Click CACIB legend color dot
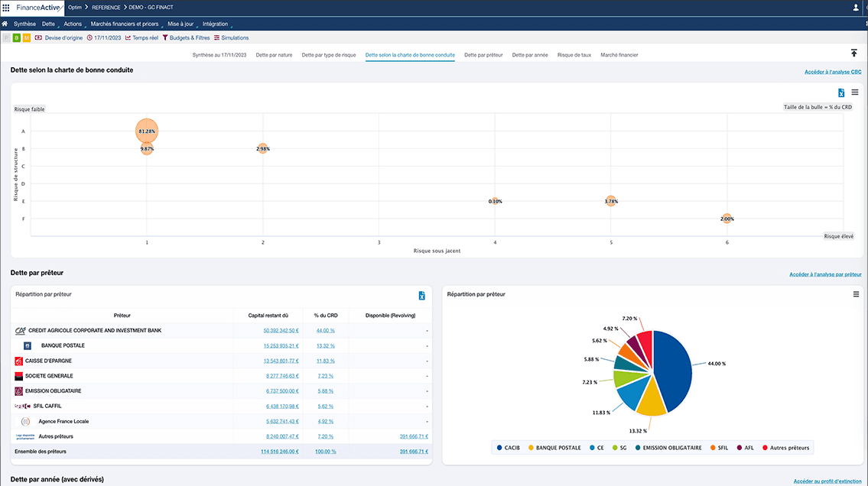This screenshot has height=486, width=868. 499,448
